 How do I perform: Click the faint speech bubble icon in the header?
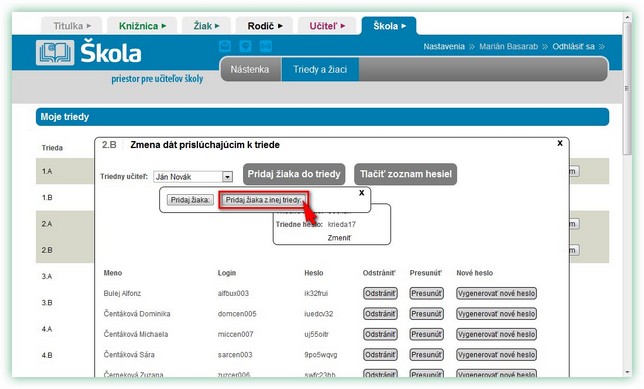click(x=245, y=46)
